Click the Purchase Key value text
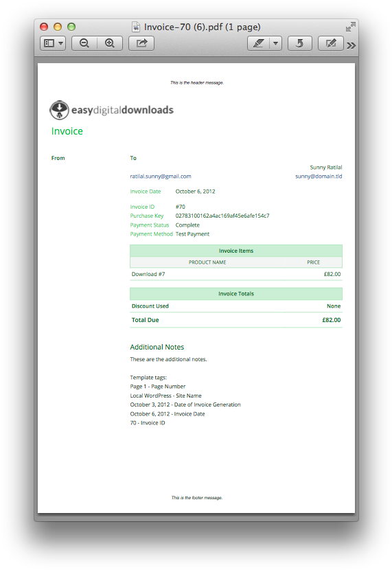 (222, 216)
